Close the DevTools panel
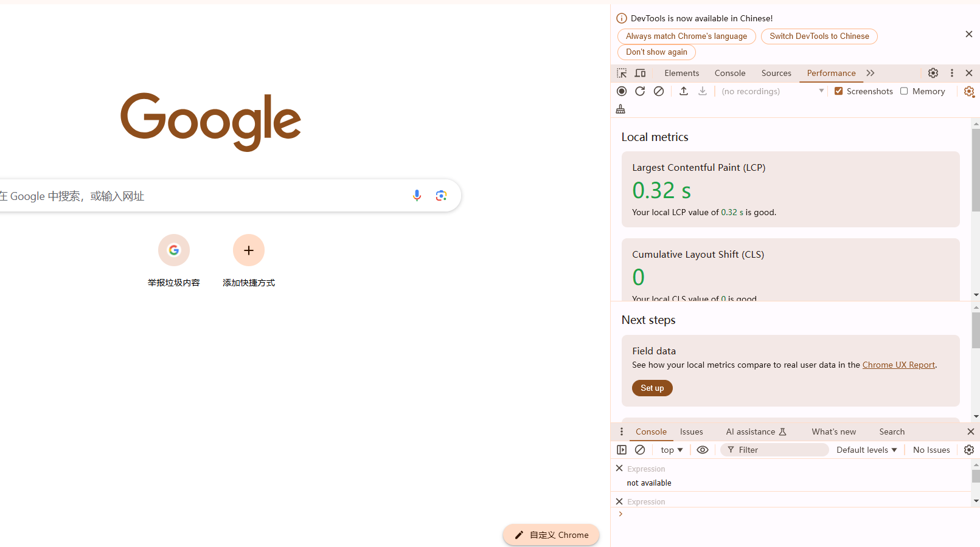Screen dimensions: 980x547 pos(969,73)
